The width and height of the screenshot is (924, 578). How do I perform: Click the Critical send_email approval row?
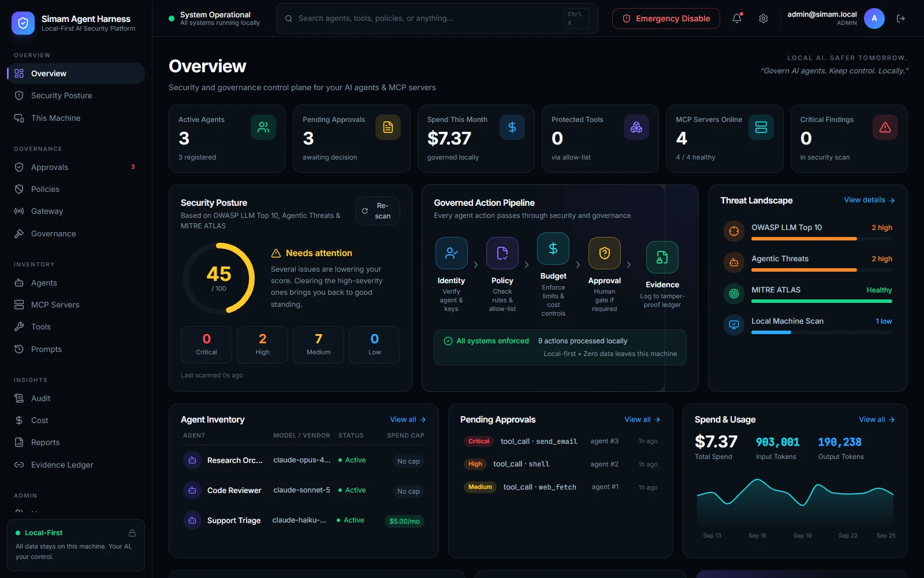(x=561, y=441)
